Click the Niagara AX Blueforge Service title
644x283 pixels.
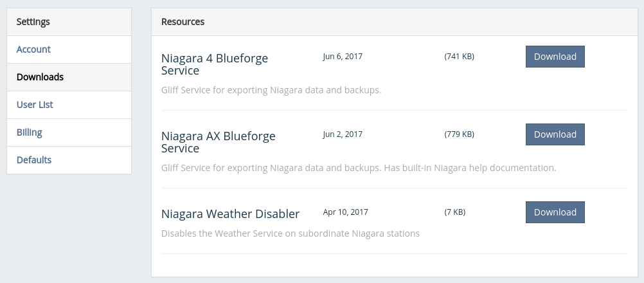[x=218, y=141]
